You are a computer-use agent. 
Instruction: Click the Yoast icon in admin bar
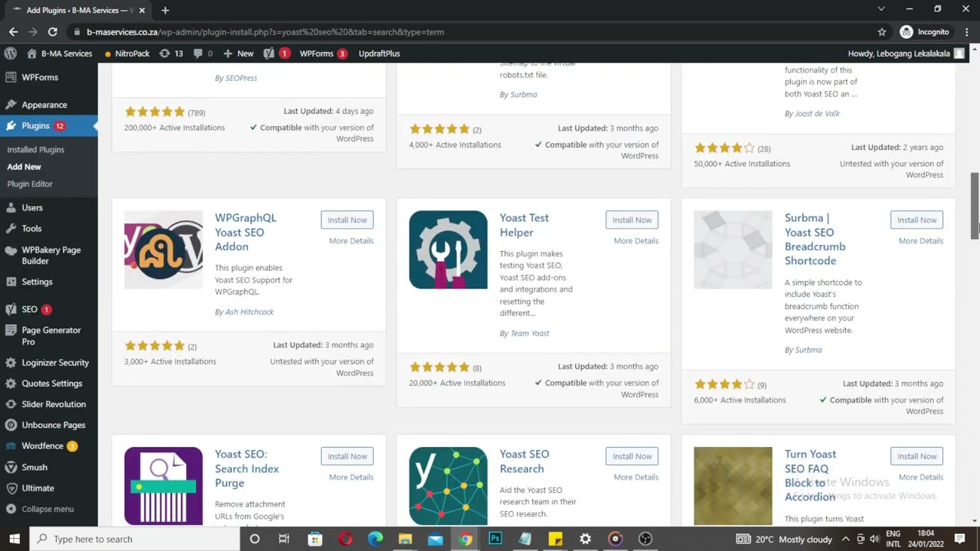click(x=276, y=54)
